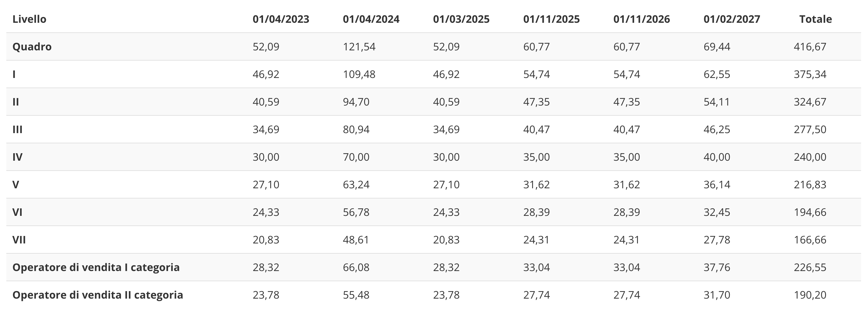The image size is (868, 310).
Task: Select the level IV row label
Action: tap(17, 157)
